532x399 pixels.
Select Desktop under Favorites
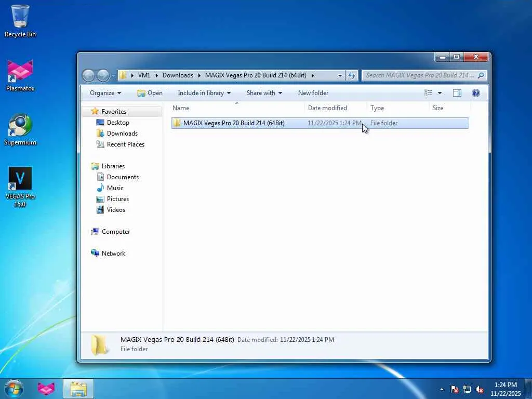click(118, 123)
